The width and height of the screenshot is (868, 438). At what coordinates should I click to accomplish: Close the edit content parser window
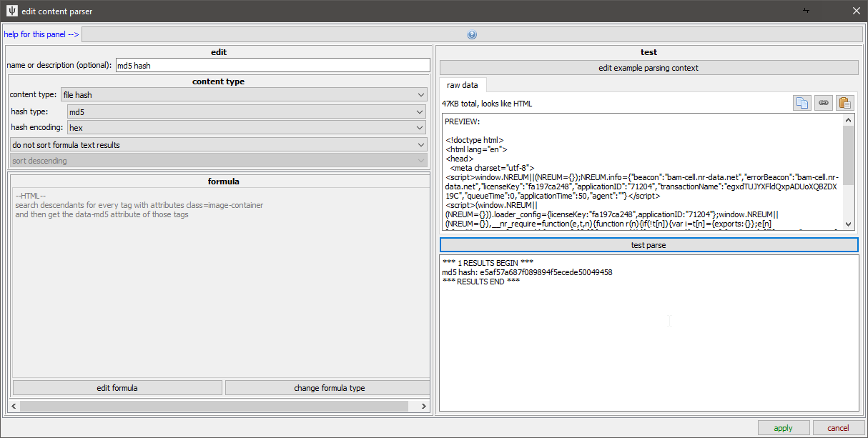[857, 11]
